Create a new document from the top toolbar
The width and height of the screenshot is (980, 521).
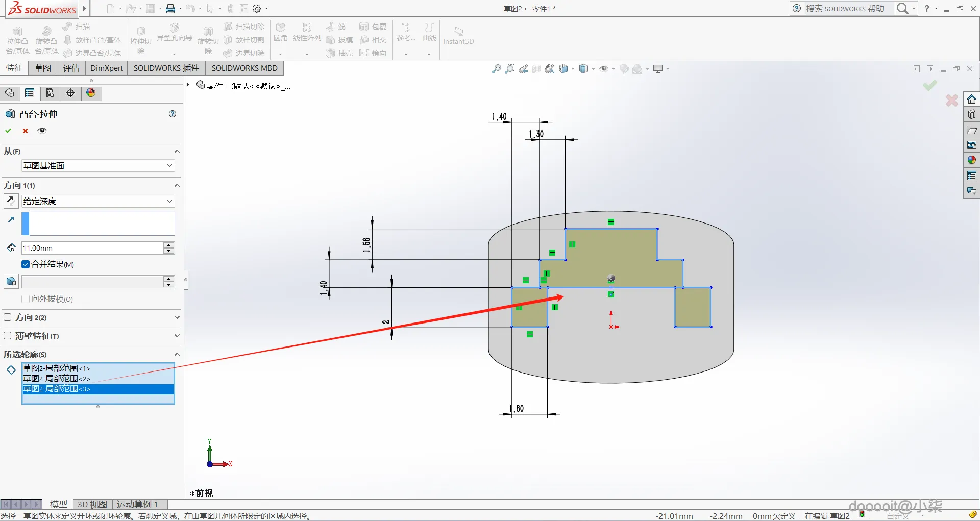coord(110,9)
